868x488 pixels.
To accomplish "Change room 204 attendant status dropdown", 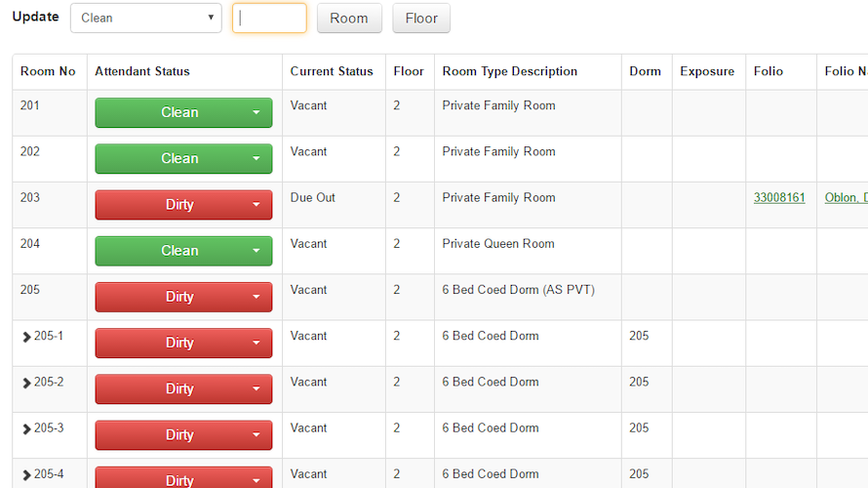I will [183, 251].
